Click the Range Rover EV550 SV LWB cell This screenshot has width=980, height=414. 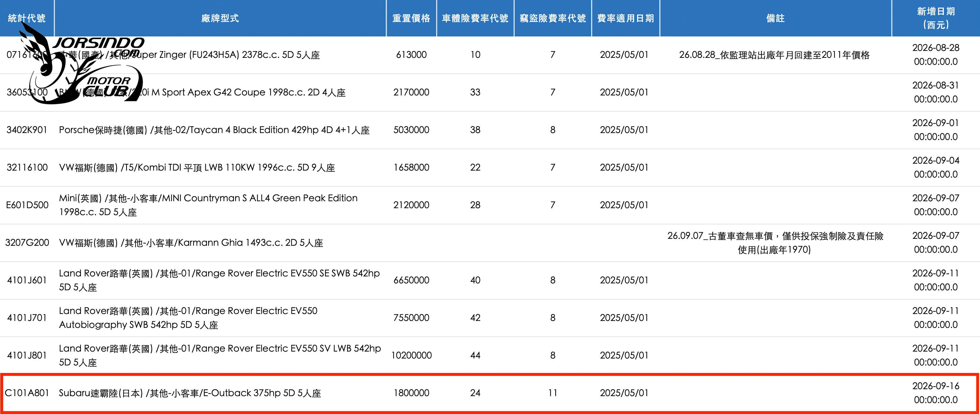220,355
